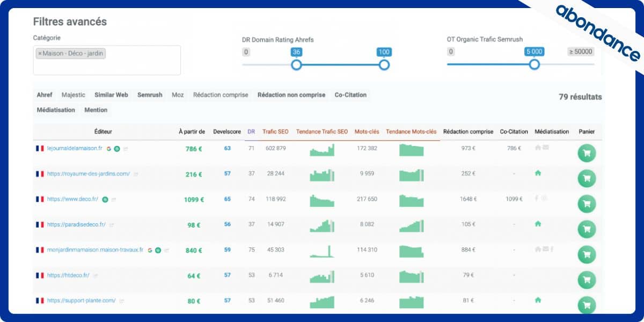Toggle the 'Rédaction non comprise' filter
644x322 pixels.
291,95
